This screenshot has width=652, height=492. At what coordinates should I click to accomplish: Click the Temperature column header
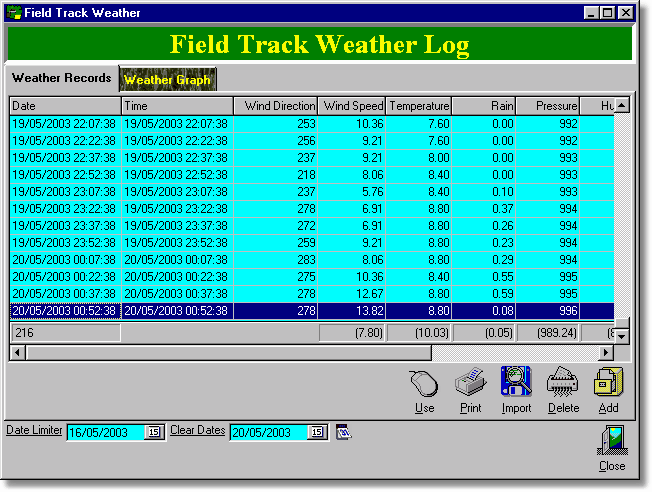(x=419, y=106)
